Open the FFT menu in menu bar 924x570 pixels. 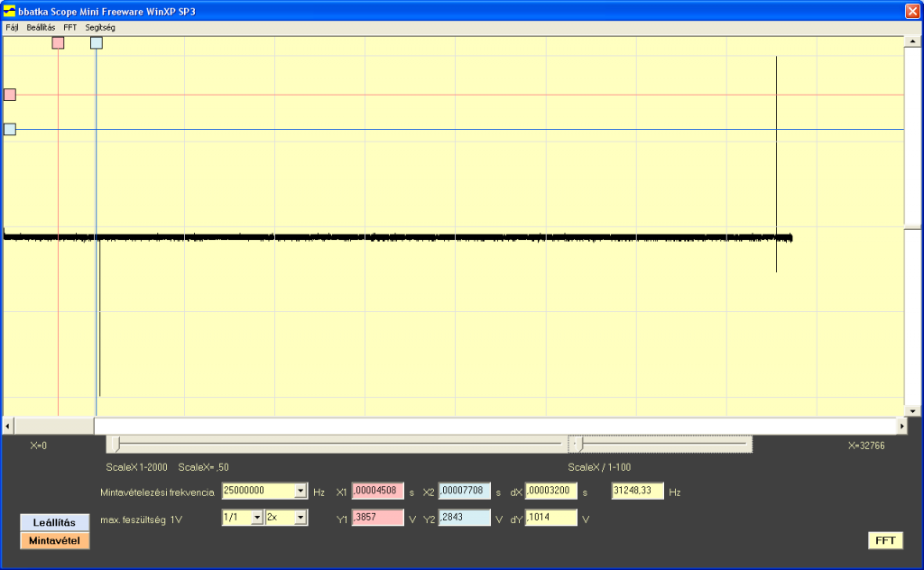70,28
